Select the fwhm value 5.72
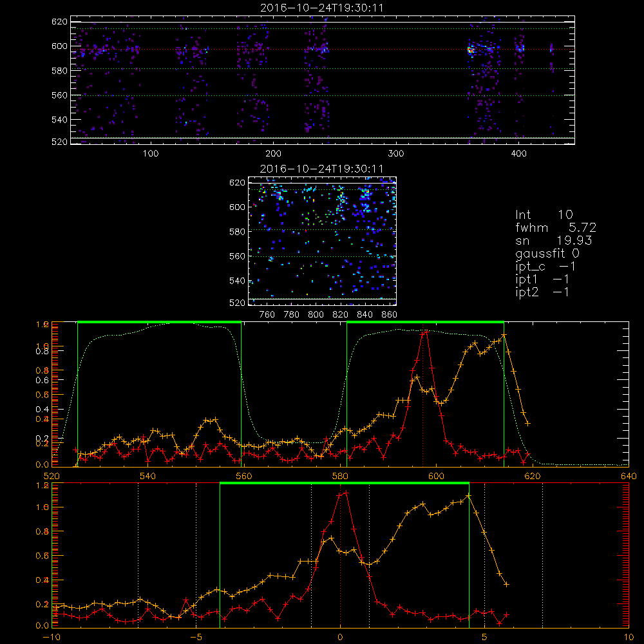Screen dimensions: 644x644 point(582,227)
